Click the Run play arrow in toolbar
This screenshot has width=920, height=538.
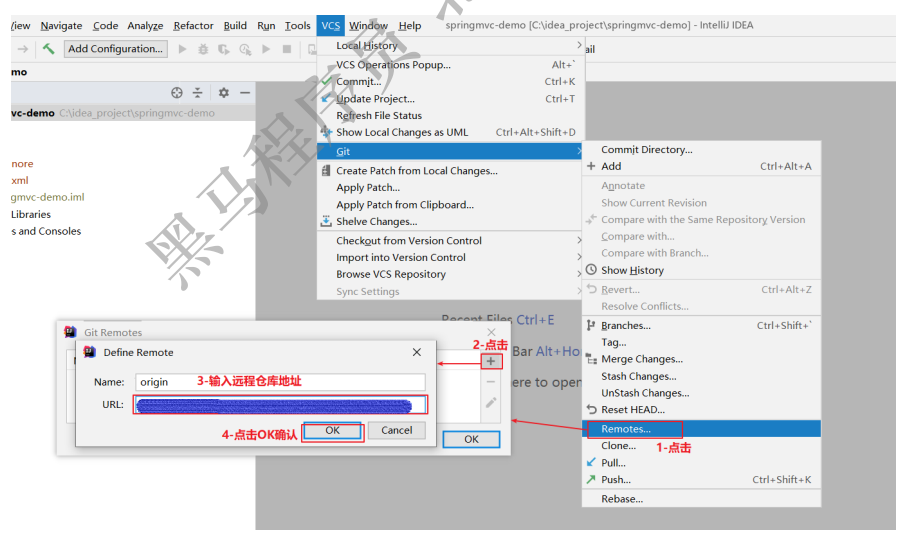[182, 49]
